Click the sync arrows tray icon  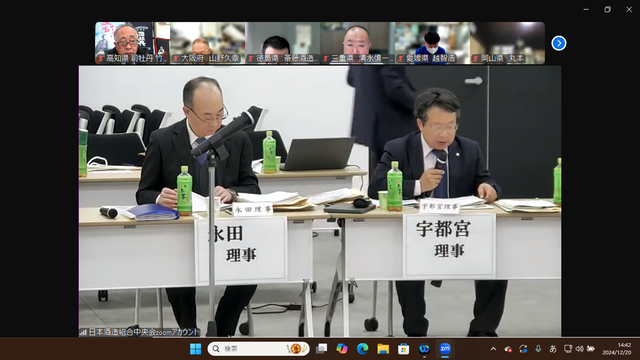(523, 349)
